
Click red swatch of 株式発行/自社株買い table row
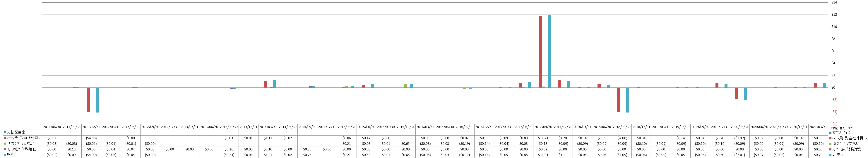pyautogui.click(x=5, y=138)
